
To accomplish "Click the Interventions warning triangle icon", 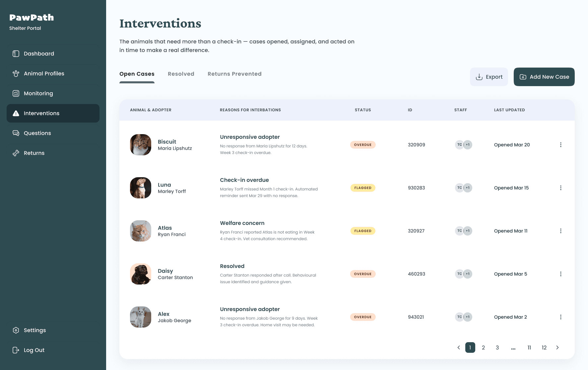I will (x=16, y=113).
